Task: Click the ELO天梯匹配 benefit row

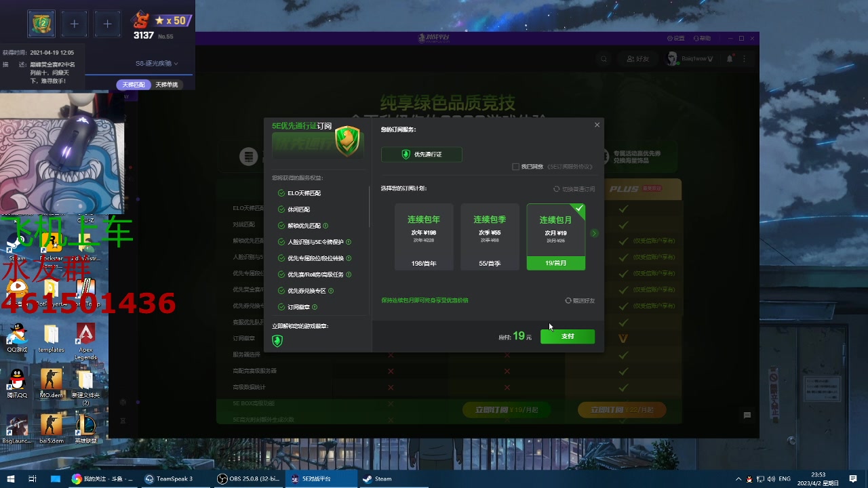Action: [299, 193]
